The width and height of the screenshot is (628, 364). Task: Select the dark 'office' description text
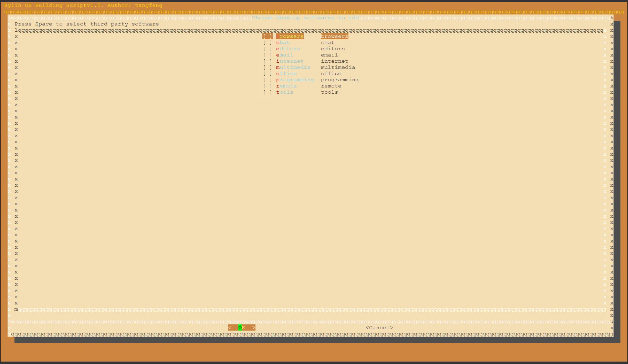pyautogui.click(x=331, y=74)
